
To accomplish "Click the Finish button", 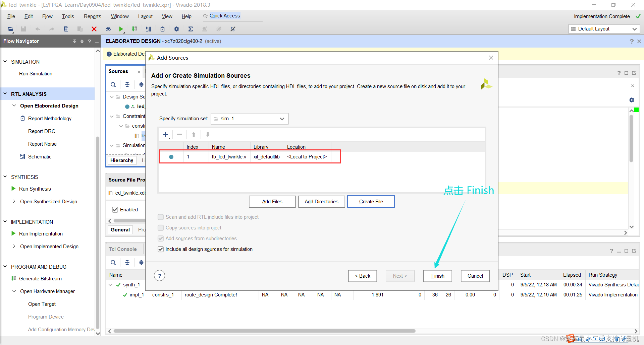I will 437,276.
